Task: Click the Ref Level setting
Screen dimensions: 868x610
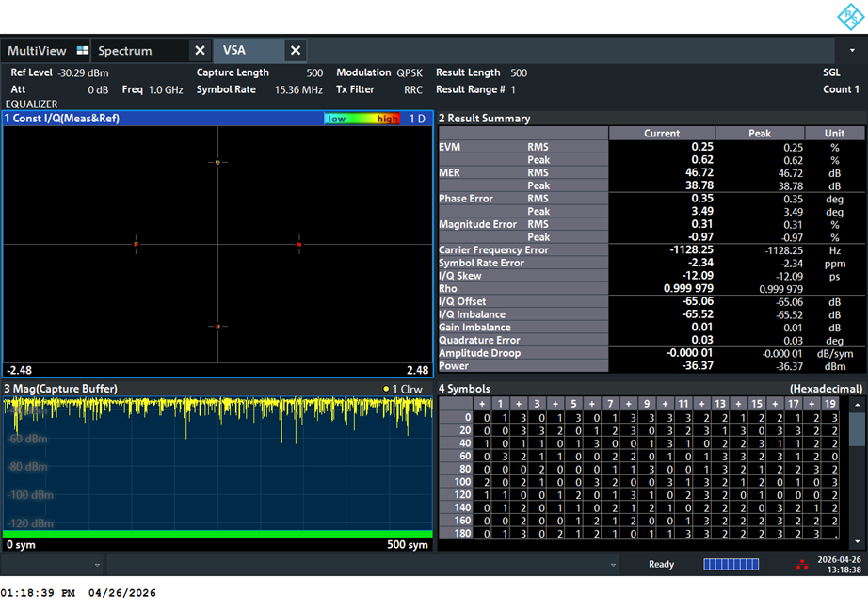Action: (59, 72)
